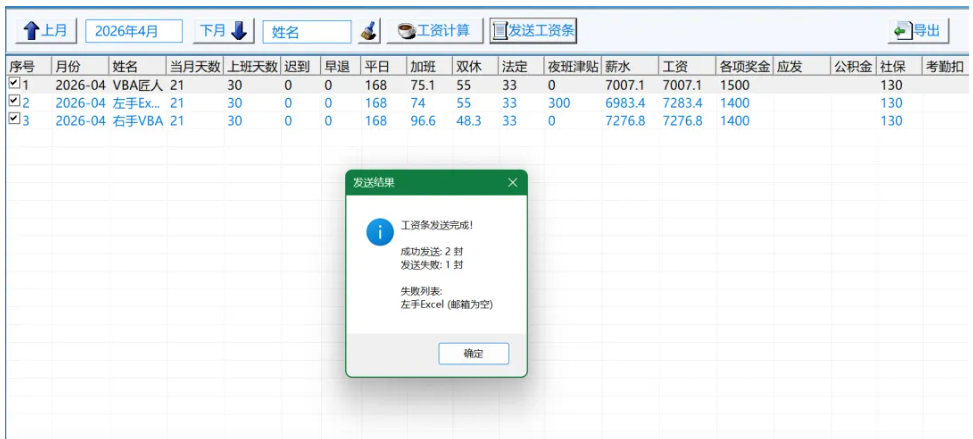Viewport: 973px width, 439px height.
Task: Click the 工资 column header
Action: (x=687, y=67)
